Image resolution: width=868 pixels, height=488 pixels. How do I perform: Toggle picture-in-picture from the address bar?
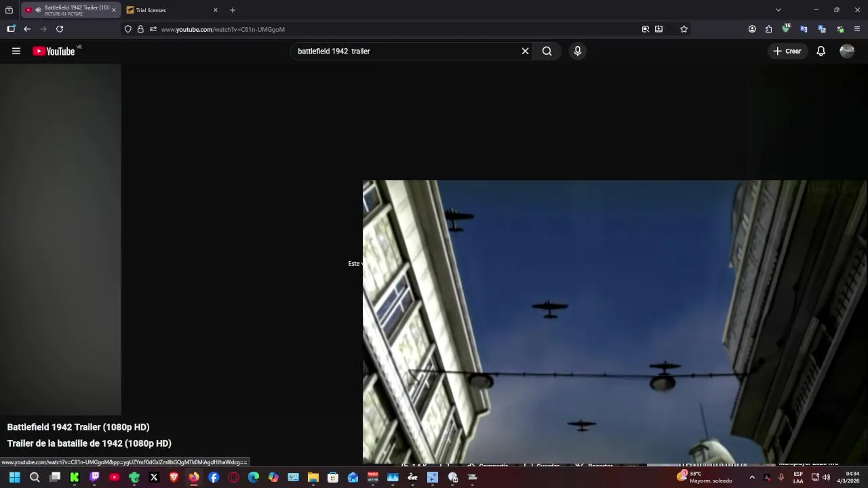pyautogui.click(x=646, y=29)
